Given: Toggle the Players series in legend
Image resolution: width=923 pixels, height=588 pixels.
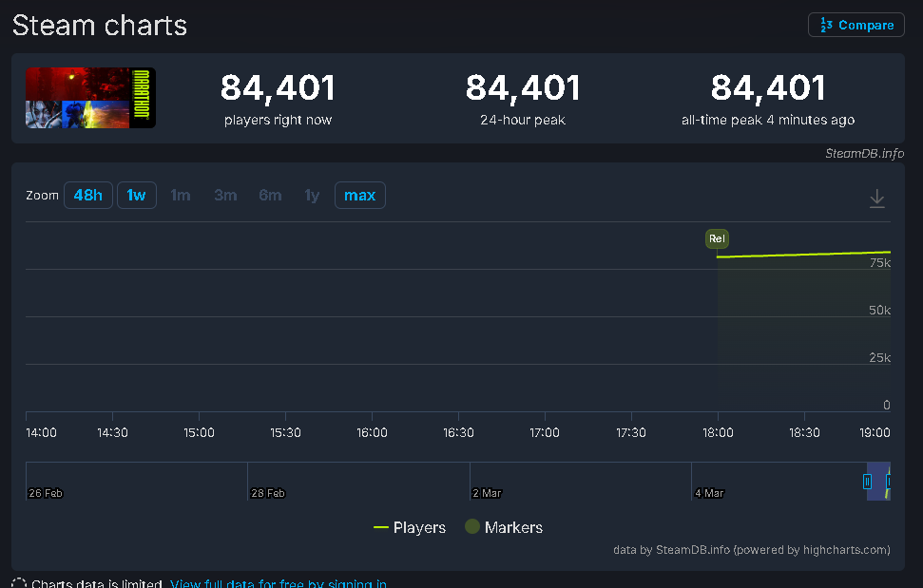Looking at the screenshot, I should coord(410,527).
